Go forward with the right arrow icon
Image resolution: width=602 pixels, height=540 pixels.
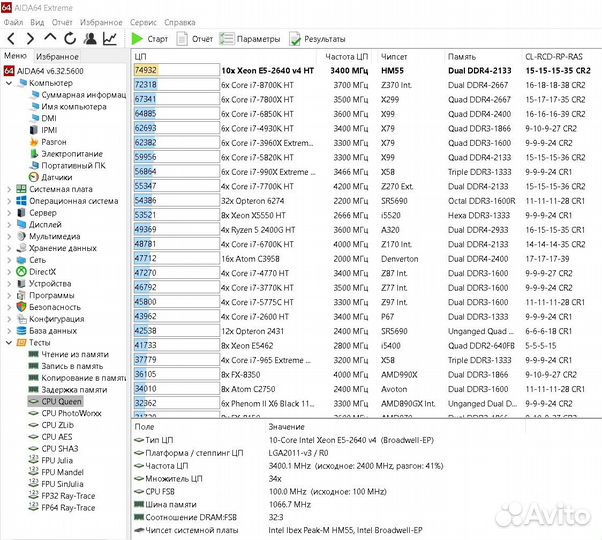coord(30,38)
